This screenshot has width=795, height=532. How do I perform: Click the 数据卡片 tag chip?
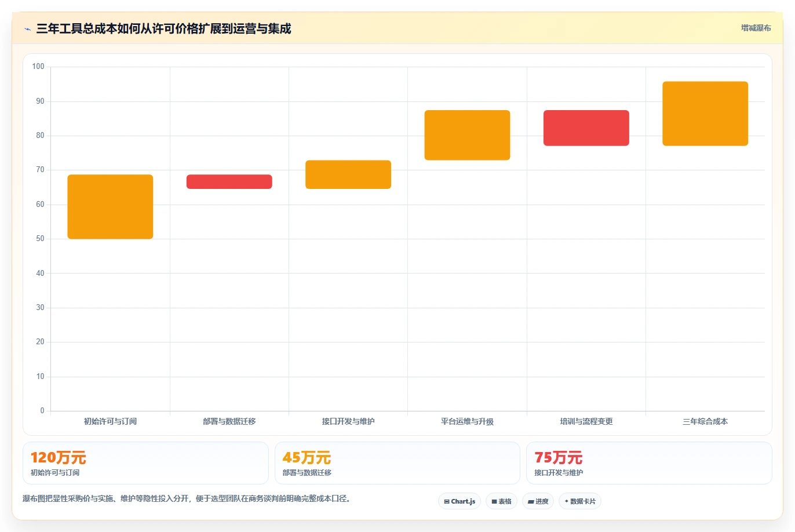580,501
